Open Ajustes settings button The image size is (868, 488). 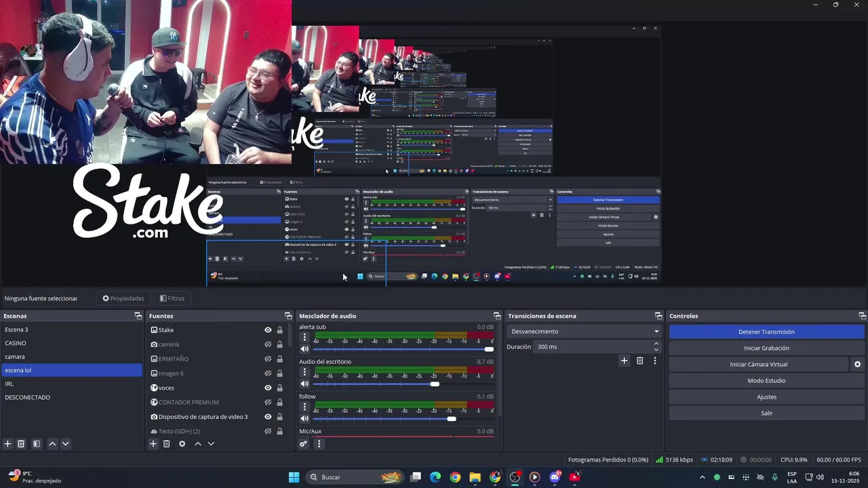pos(766,397)
